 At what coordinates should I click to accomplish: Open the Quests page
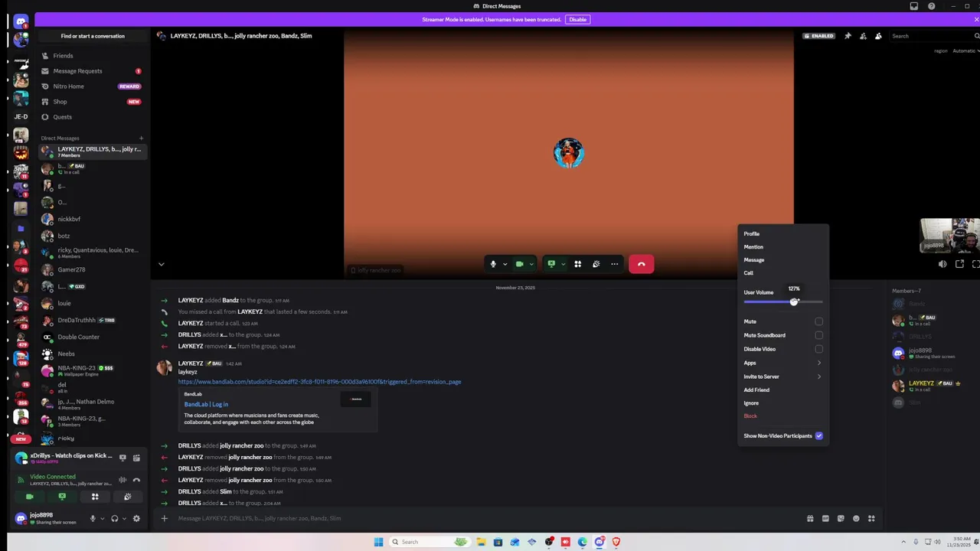(x=92, y=117)
